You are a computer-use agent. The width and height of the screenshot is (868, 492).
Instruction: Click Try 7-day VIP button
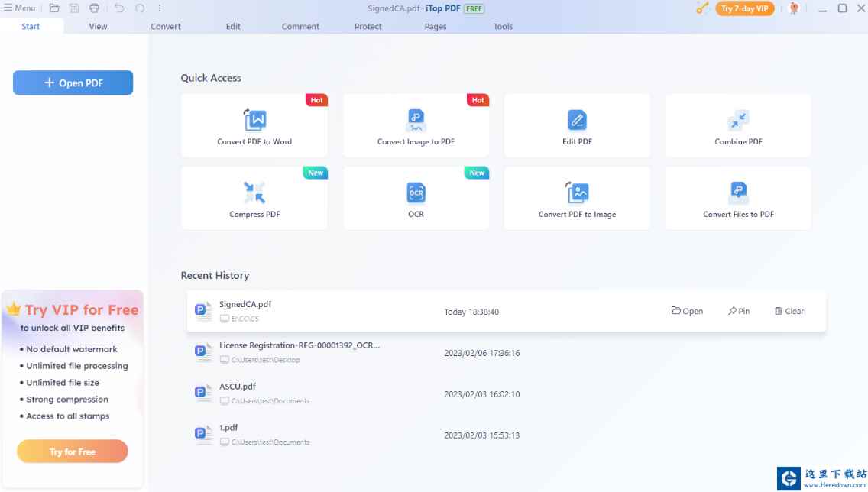(744, 9)
